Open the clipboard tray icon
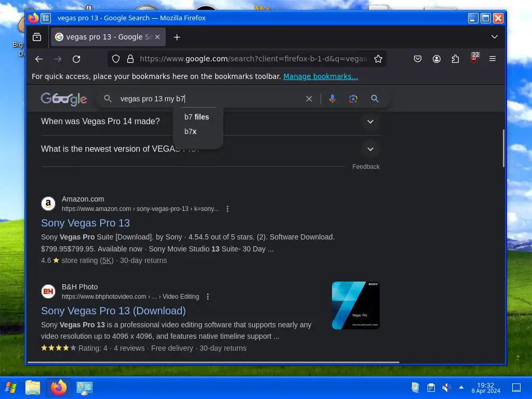The width and height of the screenshot is (532, 399). click(x=431, y=388)
